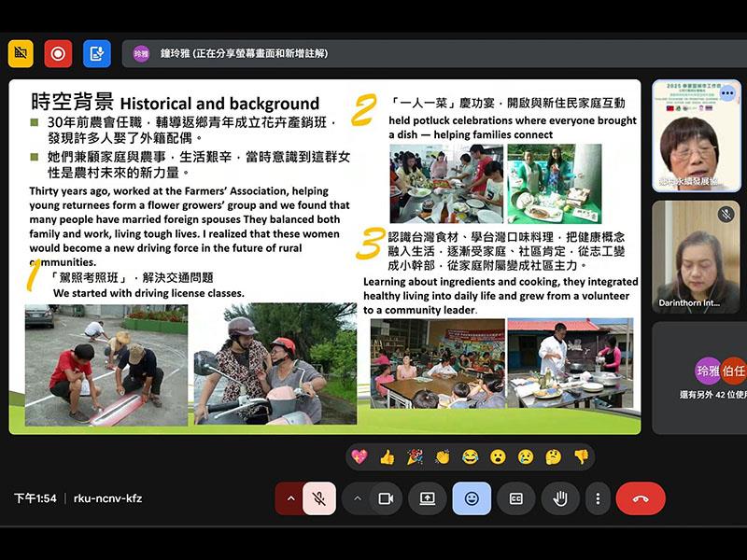Send the thumbs up reaction
Screen dimensions: 747x560
(x=387, y=456)
